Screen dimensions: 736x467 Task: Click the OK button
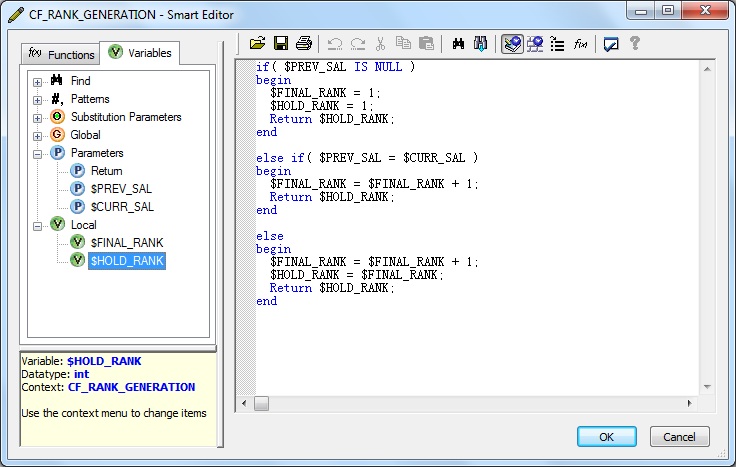(x=606, y=437)
